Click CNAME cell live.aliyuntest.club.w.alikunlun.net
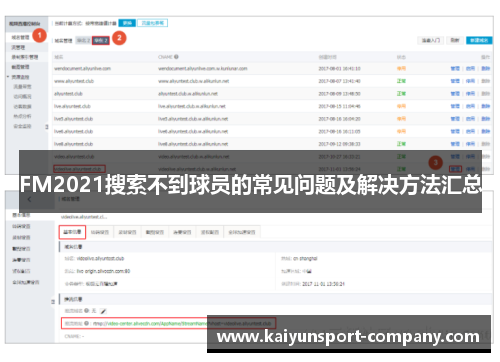 (192, 106)
